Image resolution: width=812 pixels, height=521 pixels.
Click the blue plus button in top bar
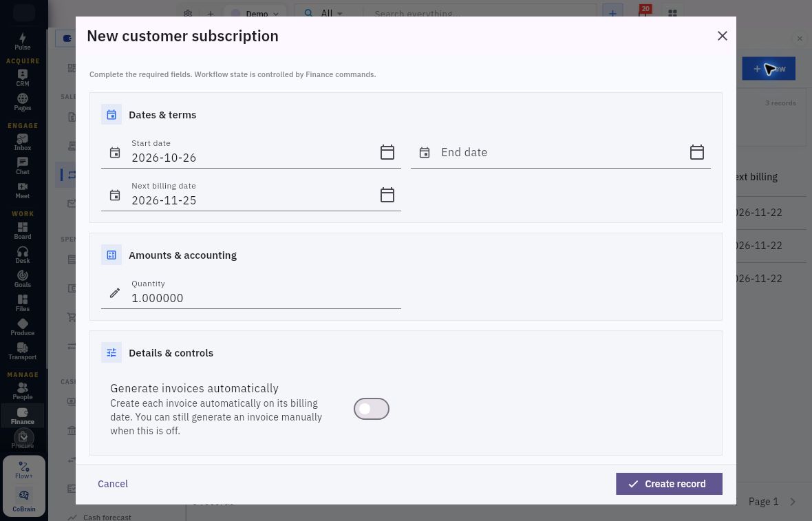(612, 13)
